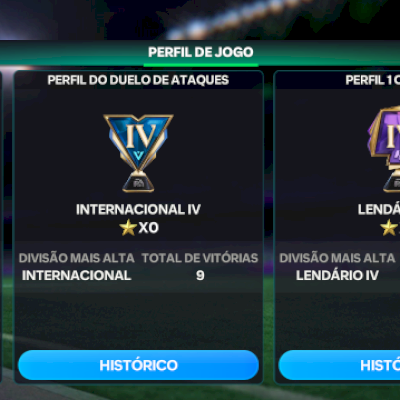Click the purple Lendário trophy badge

pyautogui.click(x=384, y=149)
